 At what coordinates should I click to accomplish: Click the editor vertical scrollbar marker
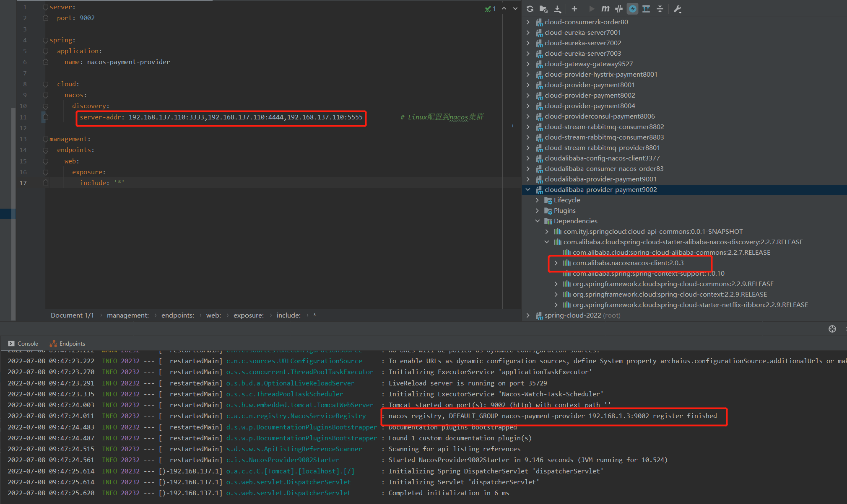coord(512,126)
